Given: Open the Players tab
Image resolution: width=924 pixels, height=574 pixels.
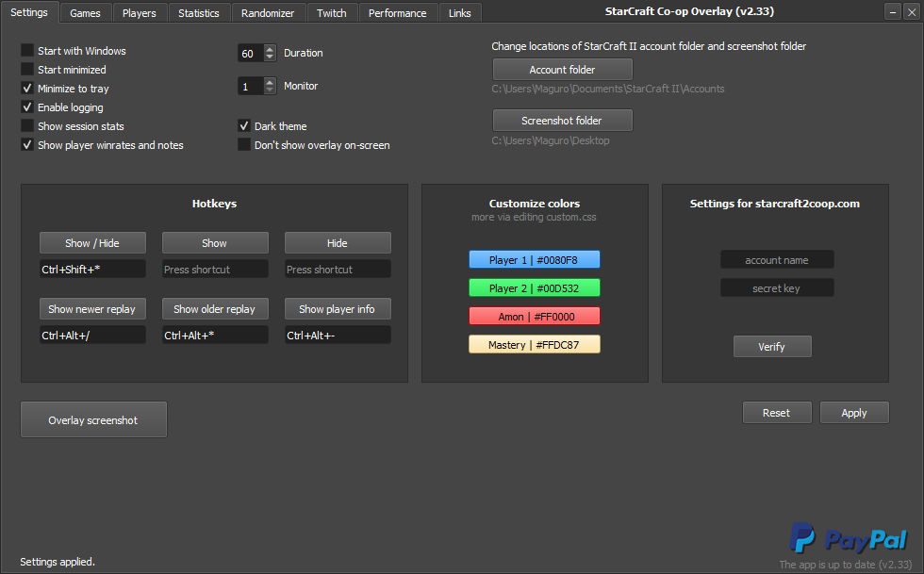Looking at the screenshot, I should pyautogui.click(x=140, y=13).
